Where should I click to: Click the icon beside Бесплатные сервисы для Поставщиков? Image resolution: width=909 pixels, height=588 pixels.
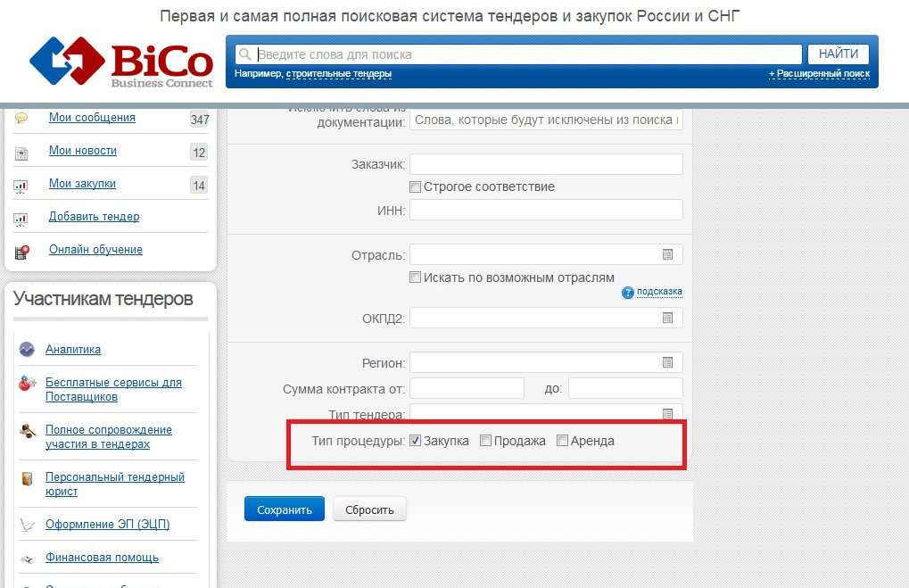click(x=28, y=383)
